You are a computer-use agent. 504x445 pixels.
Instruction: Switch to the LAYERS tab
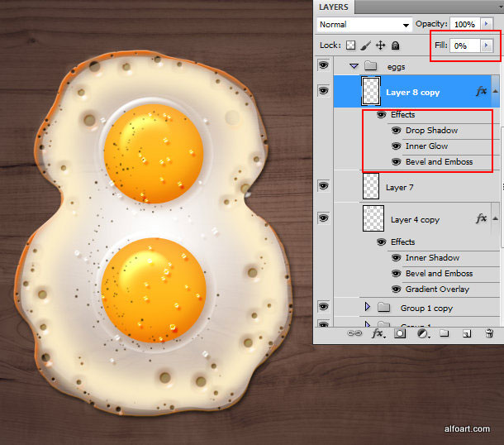coord(333,7)
